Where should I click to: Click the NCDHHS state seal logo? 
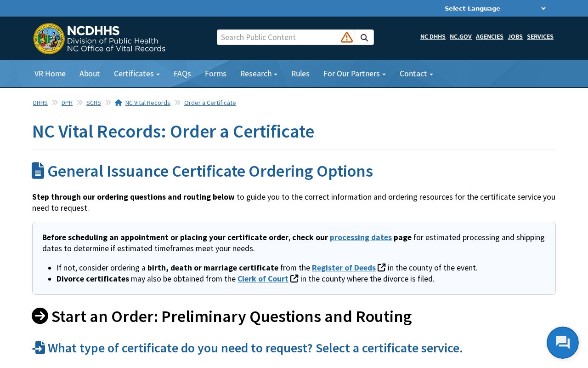point(49,39)
